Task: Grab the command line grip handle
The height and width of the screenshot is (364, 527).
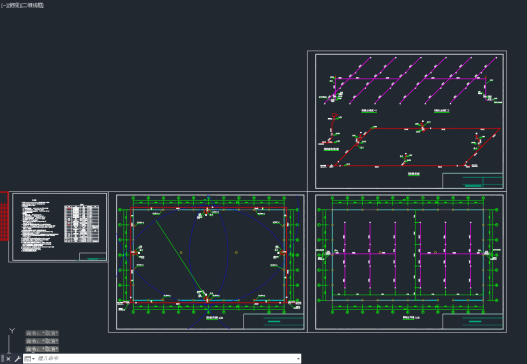Action: coord(2,359)
